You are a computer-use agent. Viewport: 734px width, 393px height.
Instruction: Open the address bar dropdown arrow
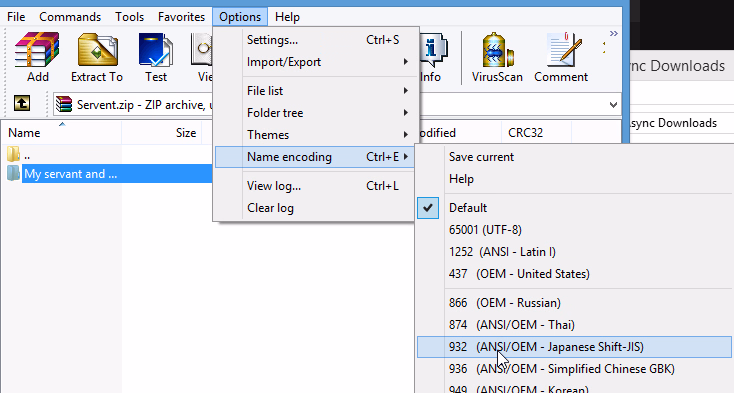pos(613,105)
